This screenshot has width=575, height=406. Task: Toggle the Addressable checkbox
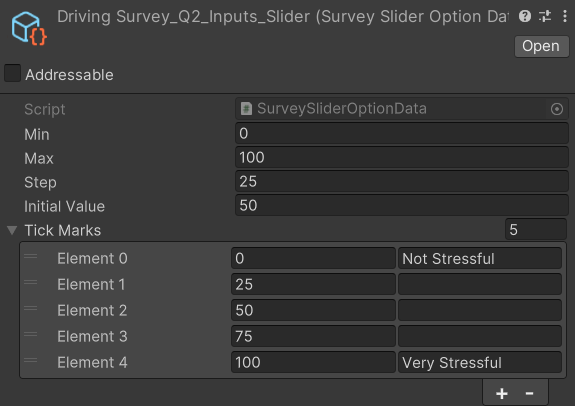tap(12, 73)
